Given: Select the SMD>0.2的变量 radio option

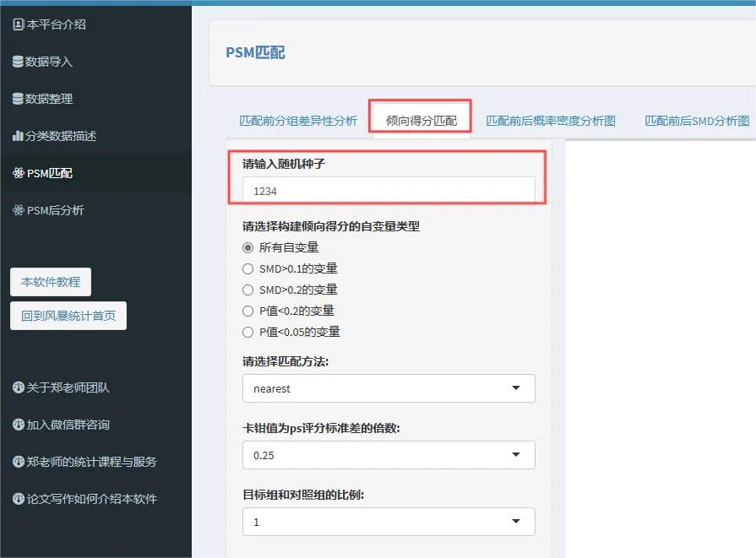Looking at the screenshot, I should pyautogui.click(x=247, y=290).
